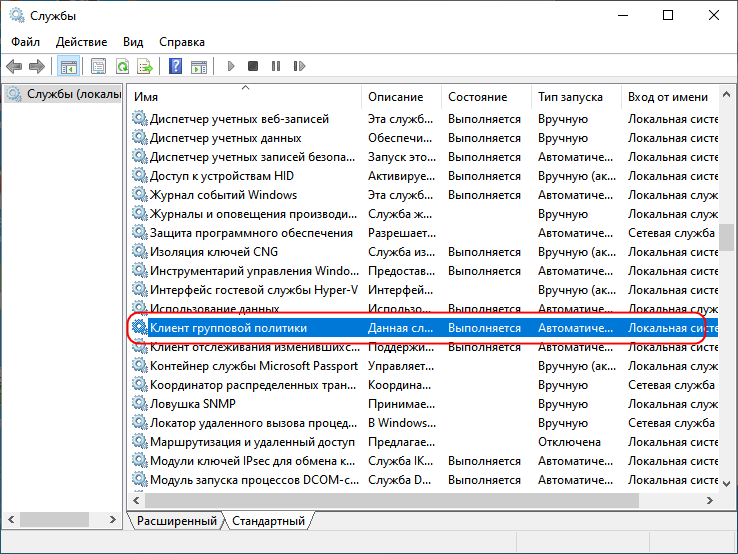Open the Файл menu
The height and width of the screenshot is (554, 738).
(26, 42)
